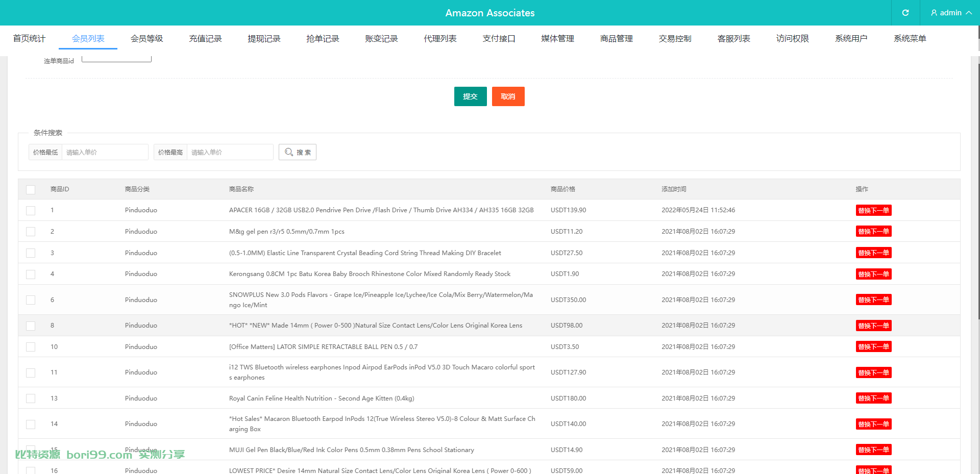The image size is (980, 474).
Task: Open the 商品管理 tab
Action: (x=616, y=38)
